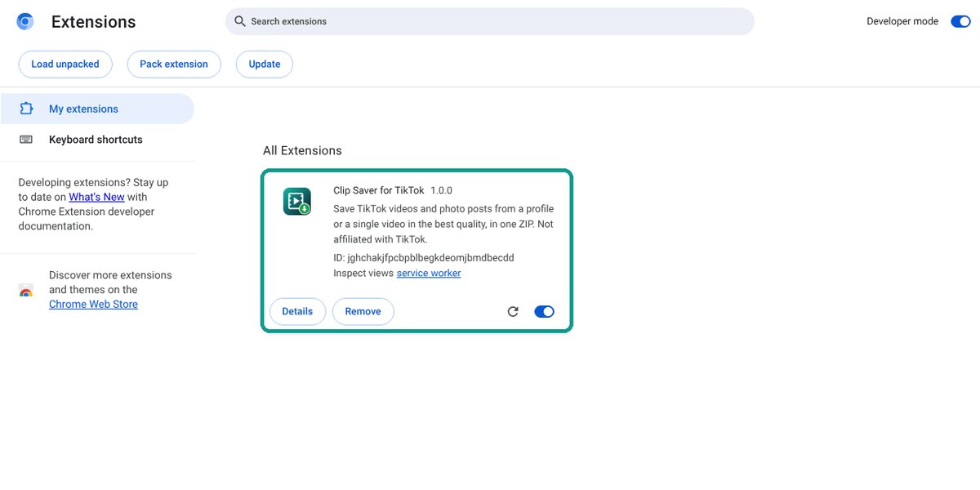Visit the Chrome Web Store link
This screenshot has height=490, width=980.
pos(93,305)
